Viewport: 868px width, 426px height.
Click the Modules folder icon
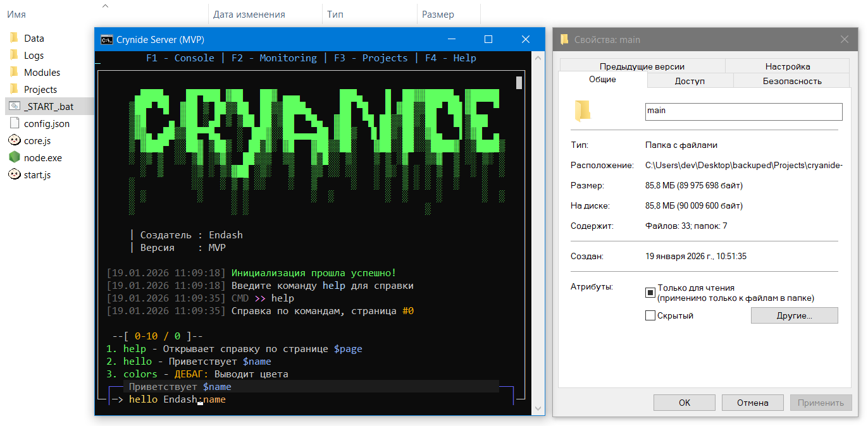[14, 72]
